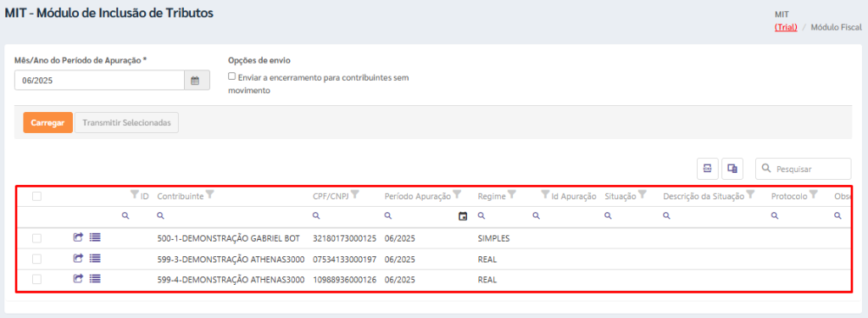Check the row 599-4-DEMONSTRAÇÃO ATHENAS3000
The image size is (868, 318).
pyautogui.click(x=36, y=280)
